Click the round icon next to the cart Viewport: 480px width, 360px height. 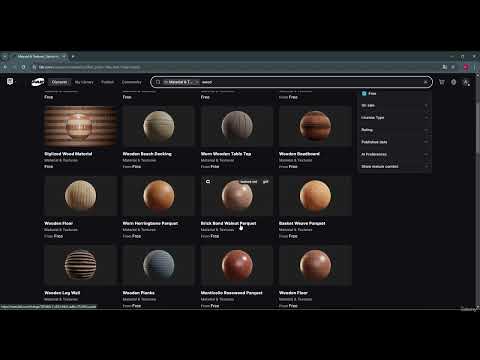tap(454, 82)
